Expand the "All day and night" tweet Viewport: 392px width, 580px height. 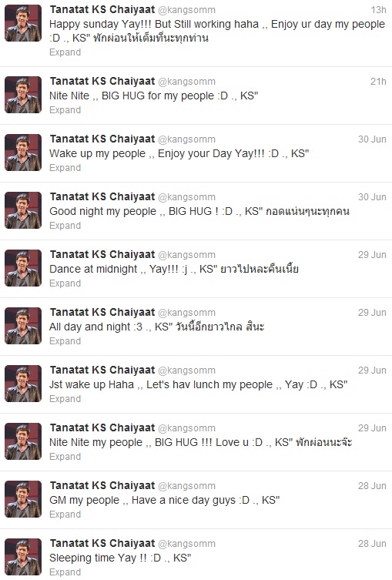point(65,340)
